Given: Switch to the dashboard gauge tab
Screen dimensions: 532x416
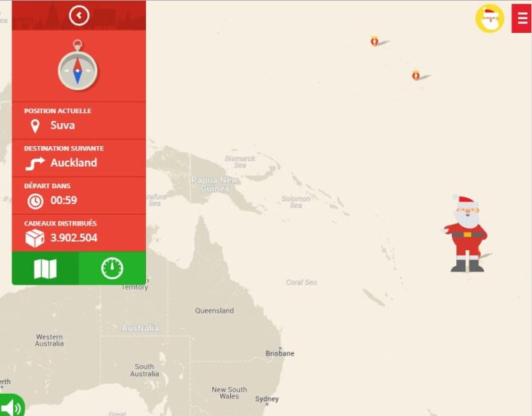Looking at the screenshot, I should (112, 268).
